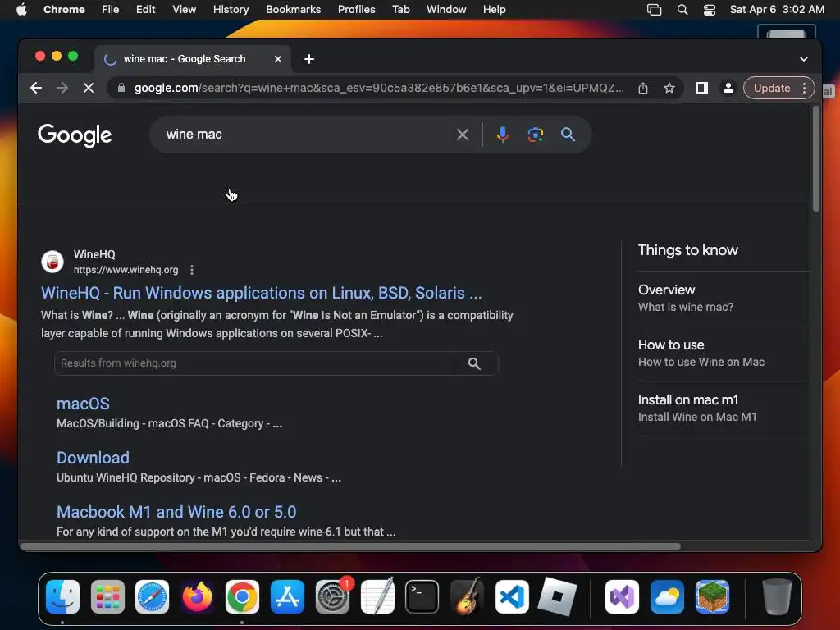Screen dimensions: 840x630
Task: Open Roblox from the dock
Action: point(557,596)
